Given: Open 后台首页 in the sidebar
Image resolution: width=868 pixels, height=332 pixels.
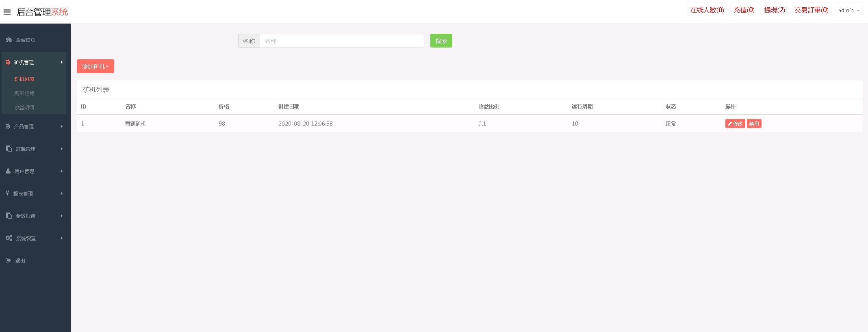Looking at the screenshot, I should click(x=26, y=40).
